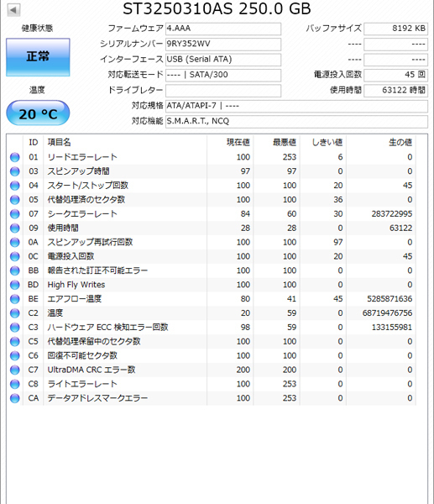The width and height of the screenshot is (434, 504).
Task: Select the シークエラーレート attribute name
Action: pyautogui.click(x=82, y=213)
